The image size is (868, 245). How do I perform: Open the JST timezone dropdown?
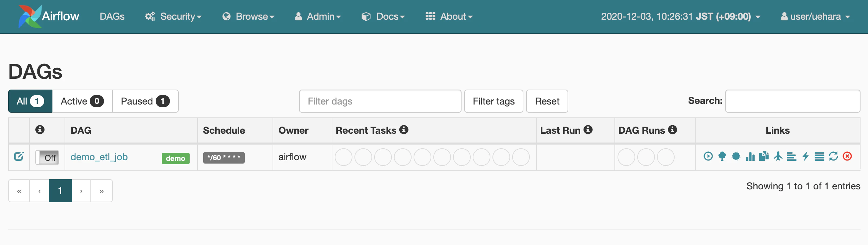point(680,16)
